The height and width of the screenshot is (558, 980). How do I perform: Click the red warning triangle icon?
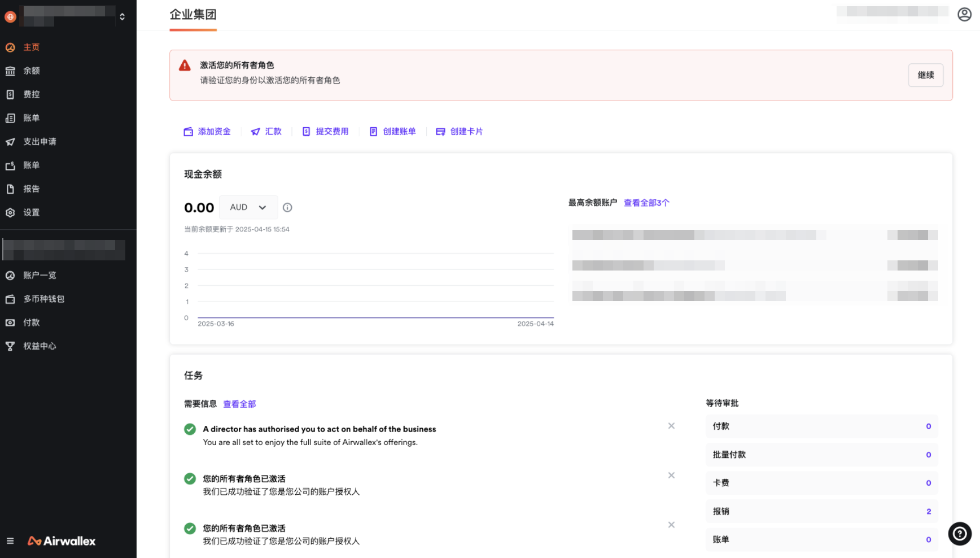pyautogui.click(x=185, y=66)
